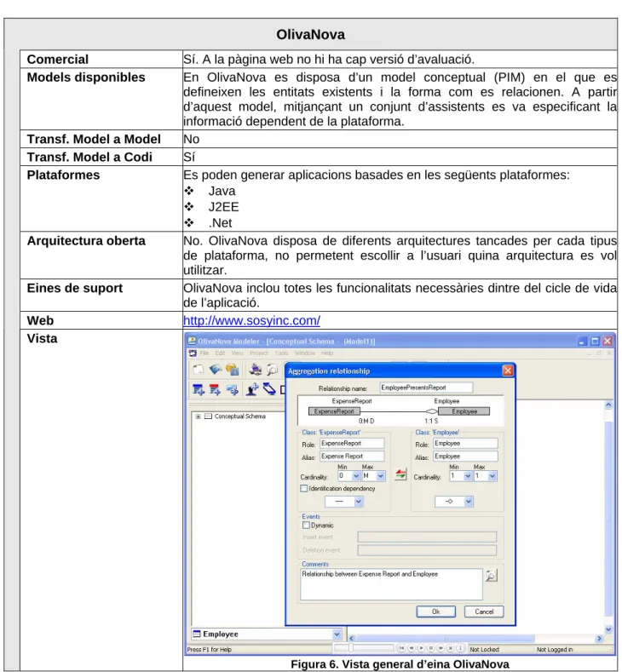Screen dimensions: 622x672
Task: Open the Help menu
Action: click(x=327, y=353)
